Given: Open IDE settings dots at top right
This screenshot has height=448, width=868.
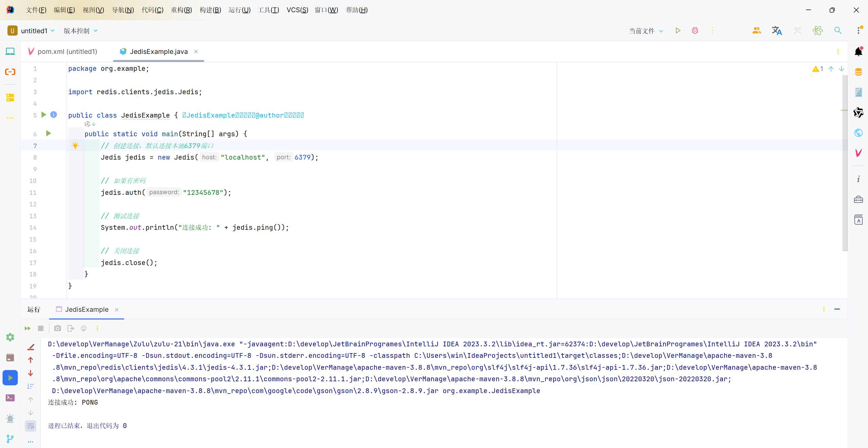Looking at the screenshot, I should click(859, 30).
